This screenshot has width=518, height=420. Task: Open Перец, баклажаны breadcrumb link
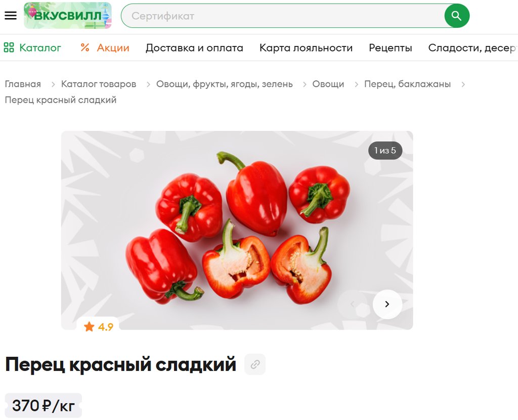[x=407, y=84]
